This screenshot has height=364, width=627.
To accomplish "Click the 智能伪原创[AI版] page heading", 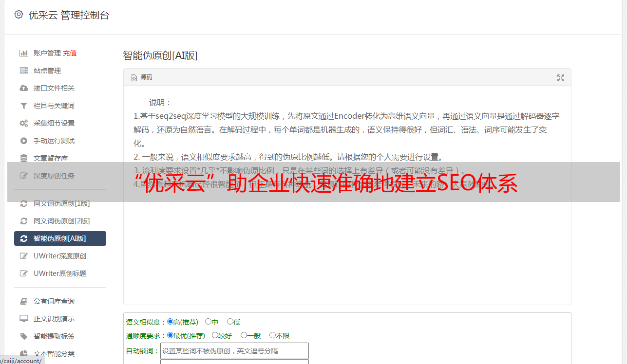I will (x=160, y=55).
